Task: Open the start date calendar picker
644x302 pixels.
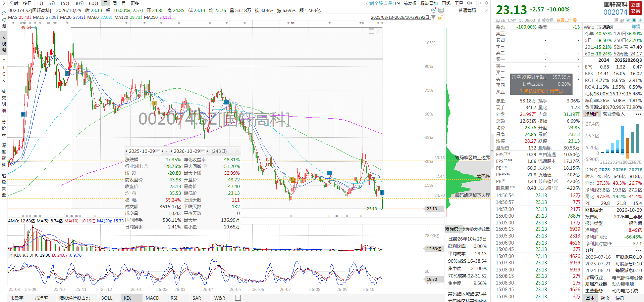Action: coord(158,151)
